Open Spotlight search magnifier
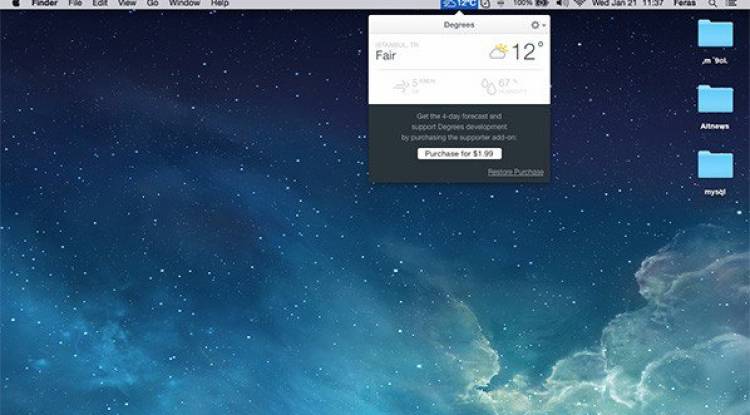The width and height of the screenshot is (750, 415). pyautogui.click(x=713, y=3)
